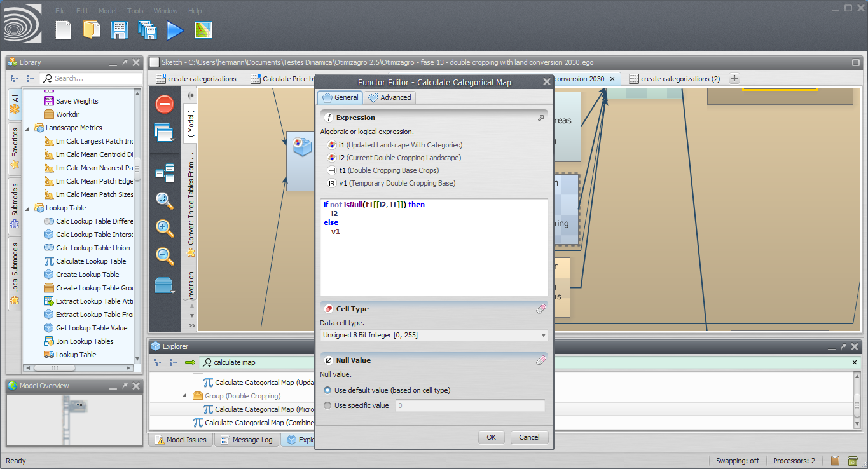The image size is (868, 469).
Task: Click the Run model play icon
Action: point(175,30)
